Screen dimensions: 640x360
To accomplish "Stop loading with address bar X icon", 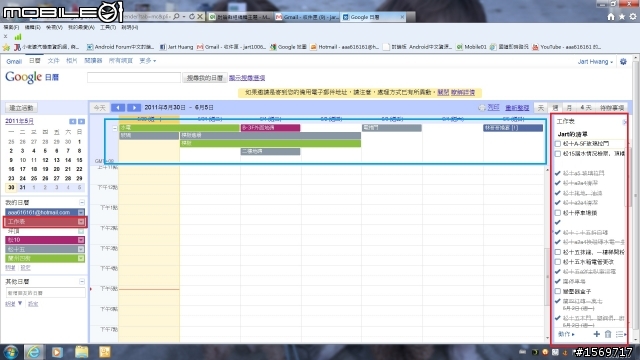I will (x=200, y=17).
